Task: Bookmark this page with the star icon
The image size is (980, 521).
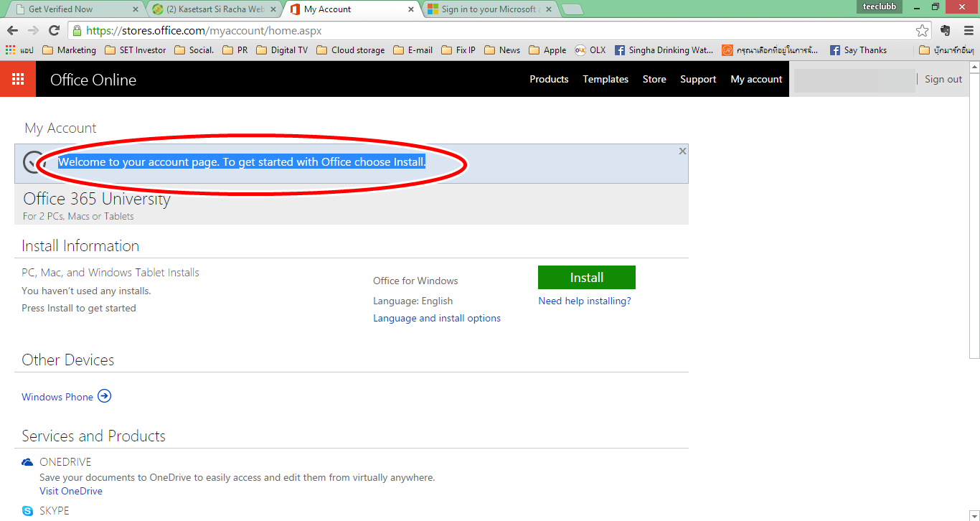Action: pyautogui.click(x=922, y=31)
